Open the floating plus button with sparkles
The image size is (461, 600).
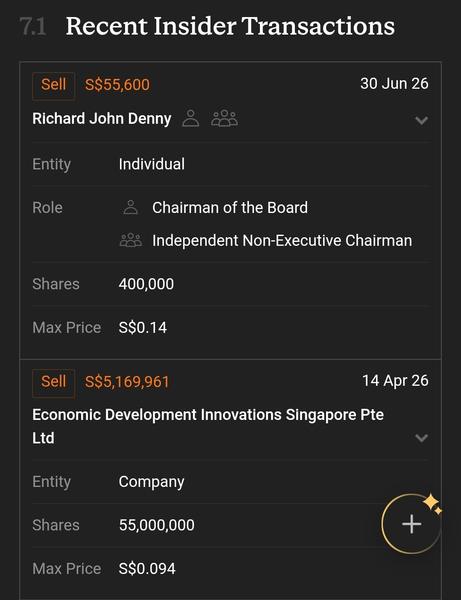[x=412, y=523]
